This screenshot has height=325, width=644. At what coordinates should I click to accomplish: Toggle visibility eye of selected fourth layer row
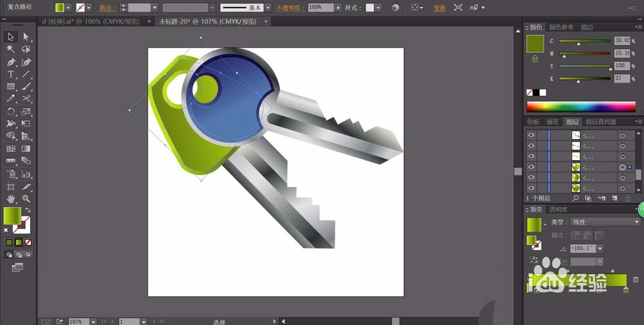coord(531,167)
